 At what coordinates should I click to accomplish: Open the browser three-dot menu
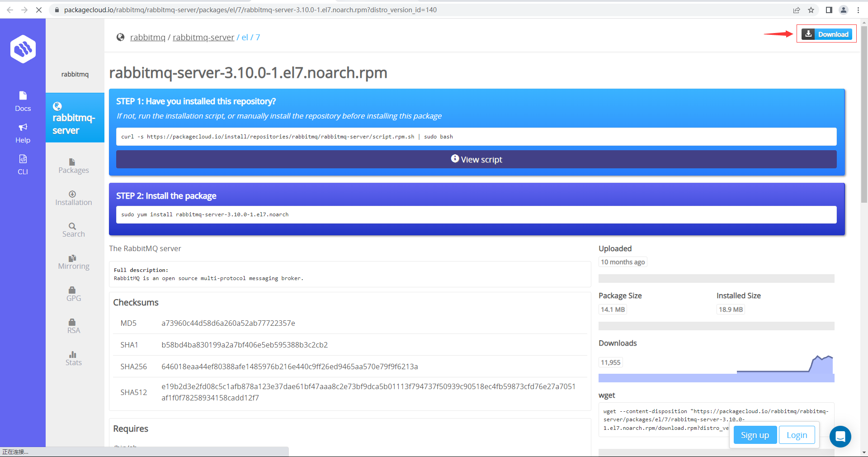point(858,10)
